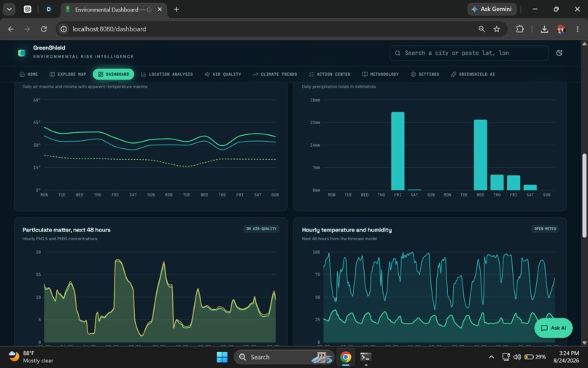588x368 pixels.
Task: Click the site info icon
Action: [63, 29]
